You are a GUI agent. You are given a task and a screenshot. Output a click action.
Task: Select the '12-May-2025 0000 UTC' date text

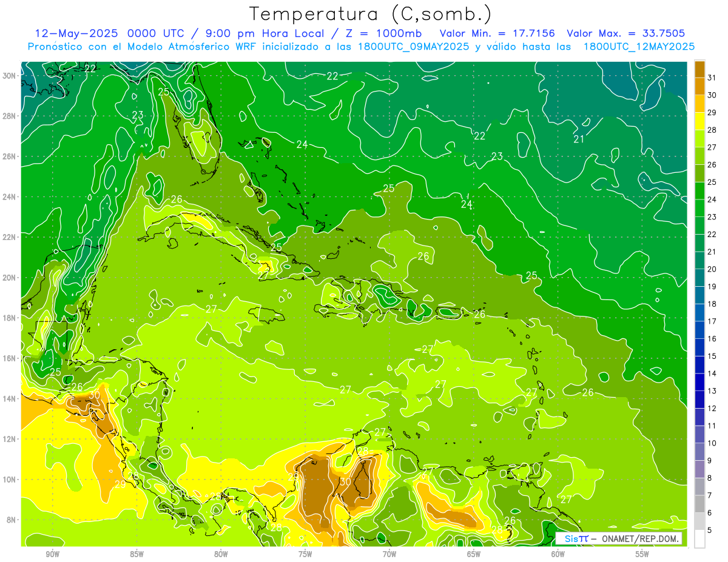coord(112,33)
